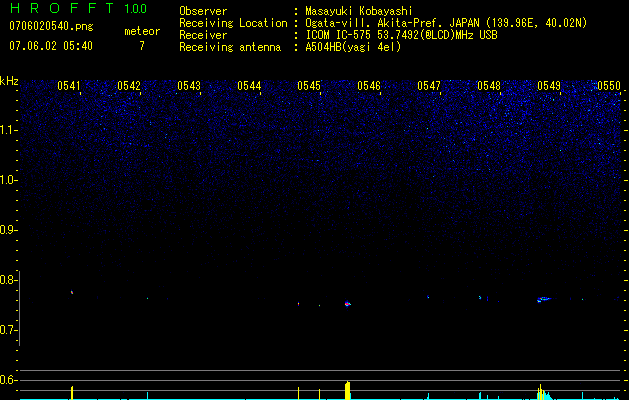The width and height of the screenshot is (629, 400).
Task: Click the 0545 time marker
Action: (x=309, y=86)
